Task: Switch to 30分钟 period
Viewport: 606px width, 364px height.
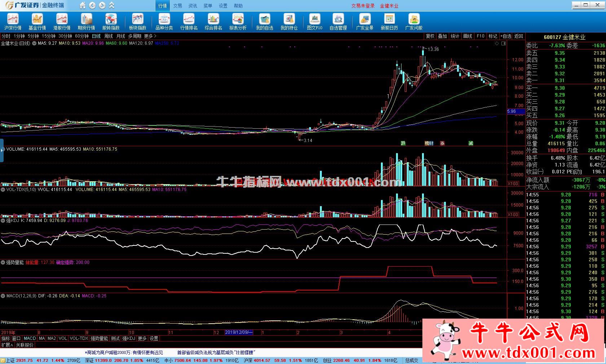Action: point(65,36)
